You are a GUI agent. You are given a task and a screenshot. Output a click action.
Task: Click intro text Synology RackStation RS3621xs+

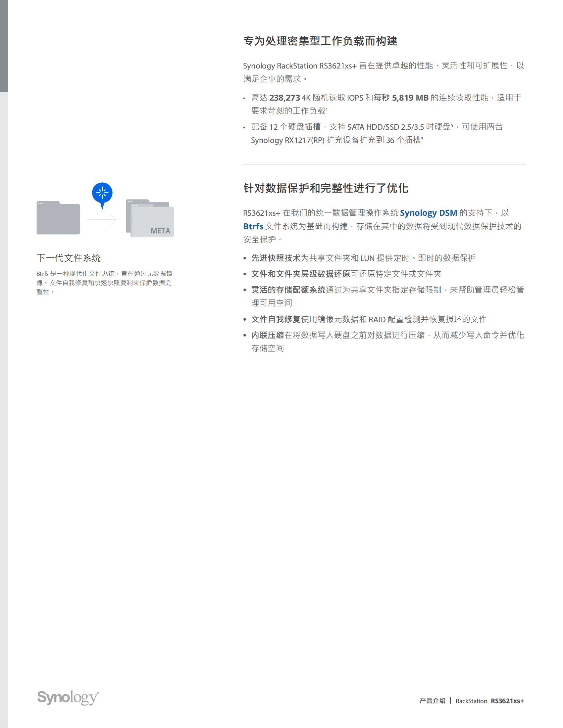coord(300,66)
